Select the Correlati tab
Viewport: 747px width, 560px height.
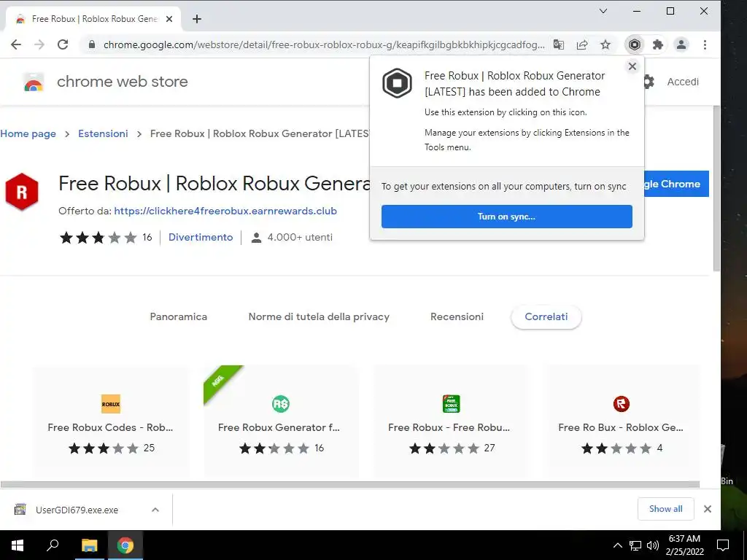tap(546, 316)
